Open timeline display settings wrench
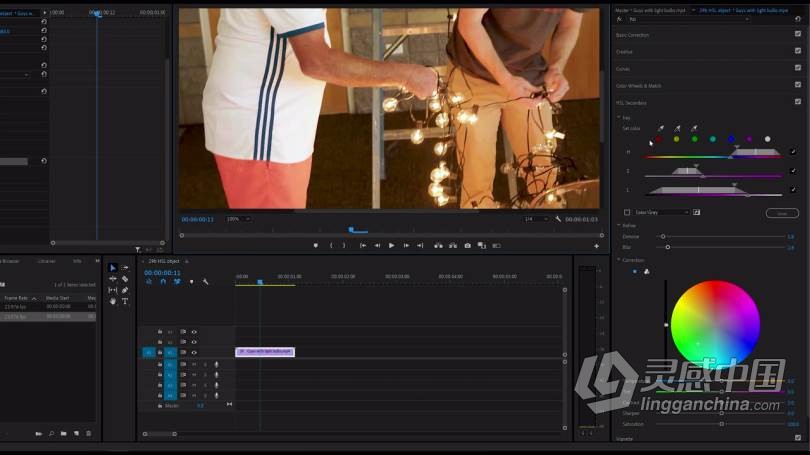The height and width of the screenshot is (455, 810). 205,281
